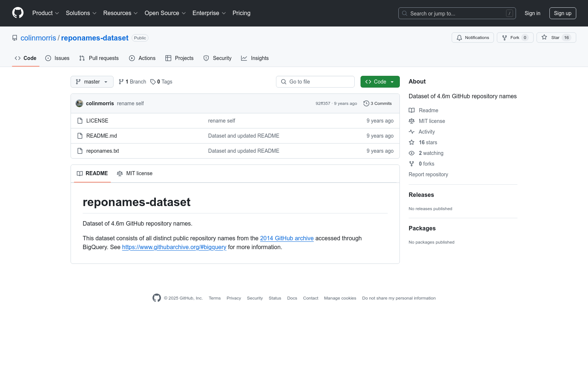Click the commit history clock icon

tap(366, 103)
